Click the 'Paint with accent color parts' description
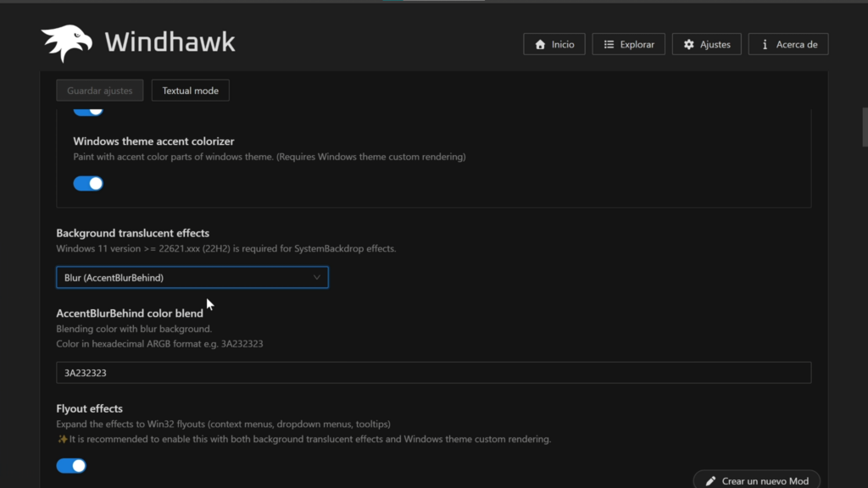 pos(269,157)
